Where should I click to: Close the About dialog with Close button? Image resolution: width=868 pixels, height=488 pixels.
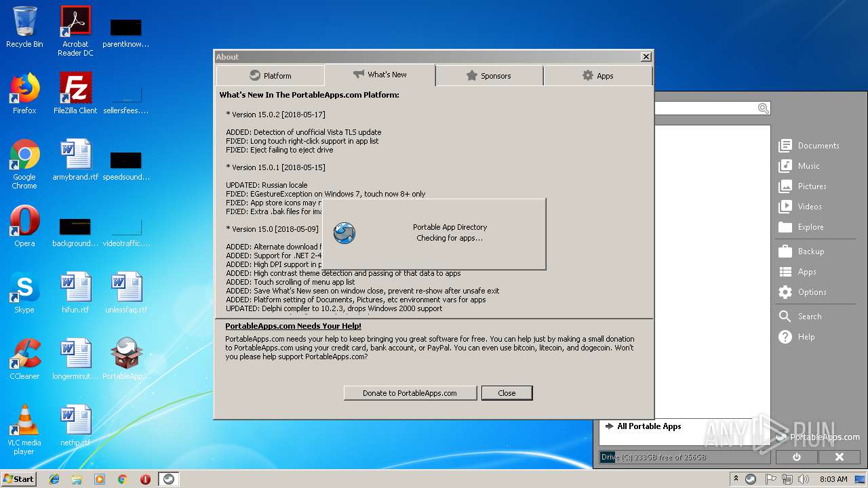pyautogui.click(x=507, y=393)
